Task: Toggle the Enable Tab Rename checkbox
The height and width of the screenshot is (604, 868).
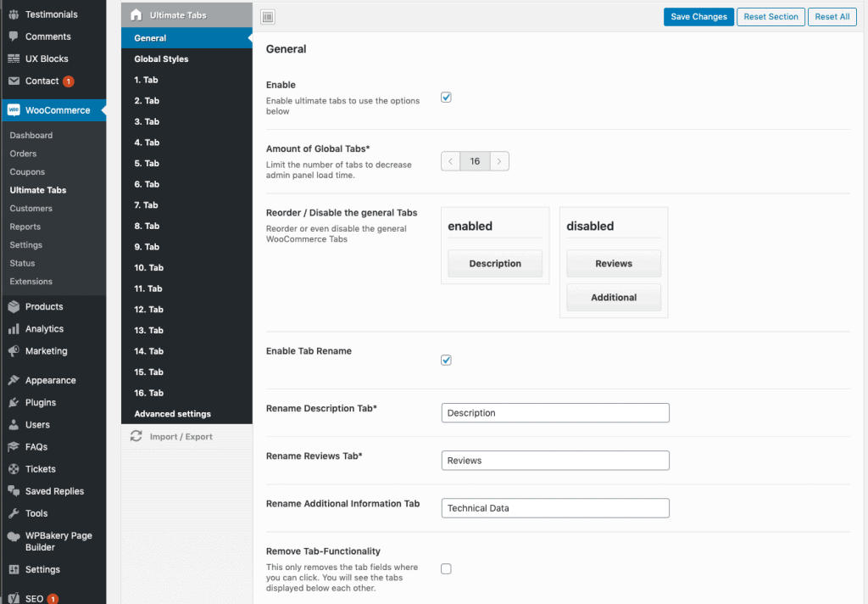Action: coord(446,361)
